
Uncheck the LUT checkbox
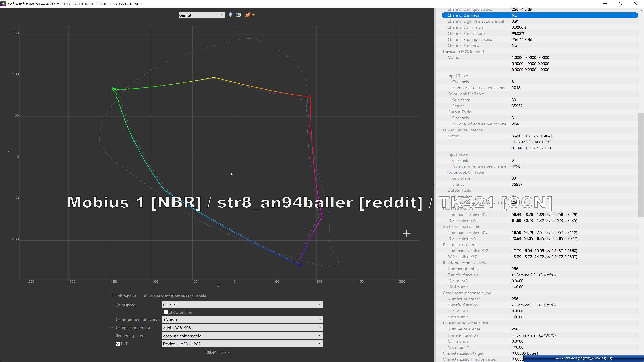point(118,344)
